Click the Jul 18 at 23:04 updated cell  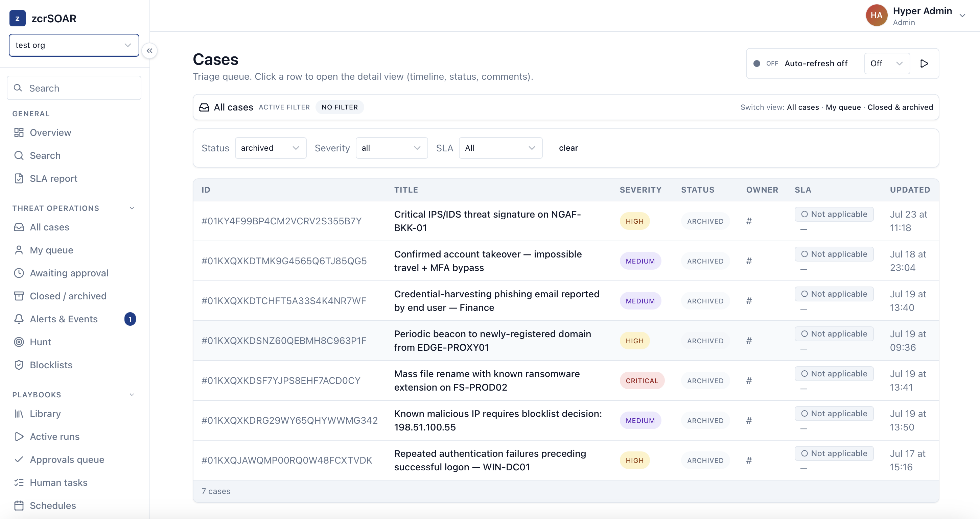click(908, 261)
